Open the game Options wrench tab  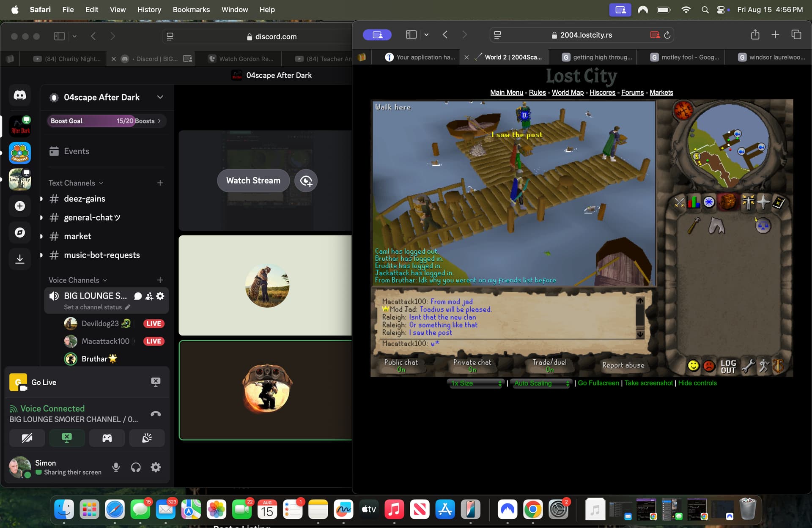pos(748,366)
